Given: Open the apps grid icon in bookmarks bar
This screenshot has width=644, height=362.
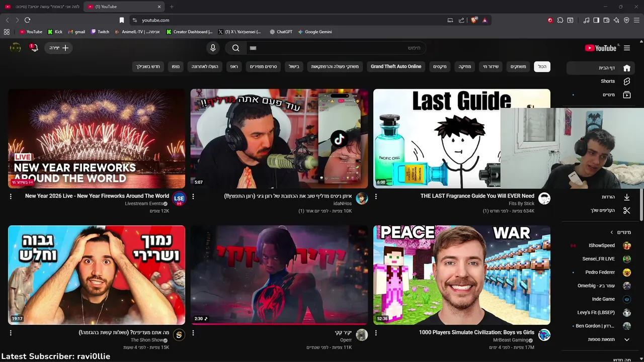Looking at the screenshot, I should click(x=7, y=32).
